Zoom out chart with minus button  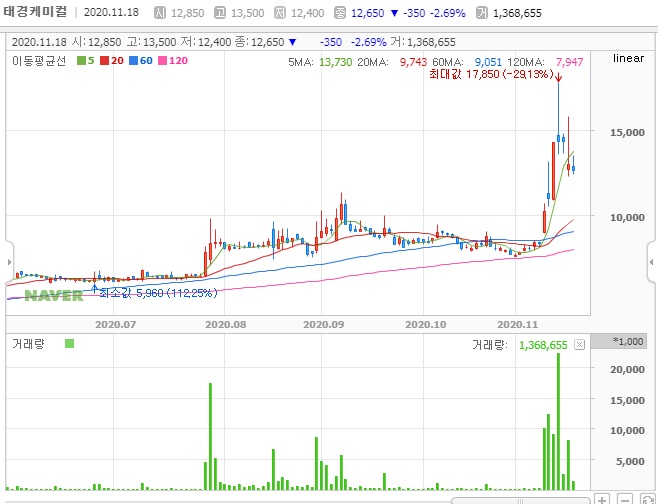click(x=624, y=499)
